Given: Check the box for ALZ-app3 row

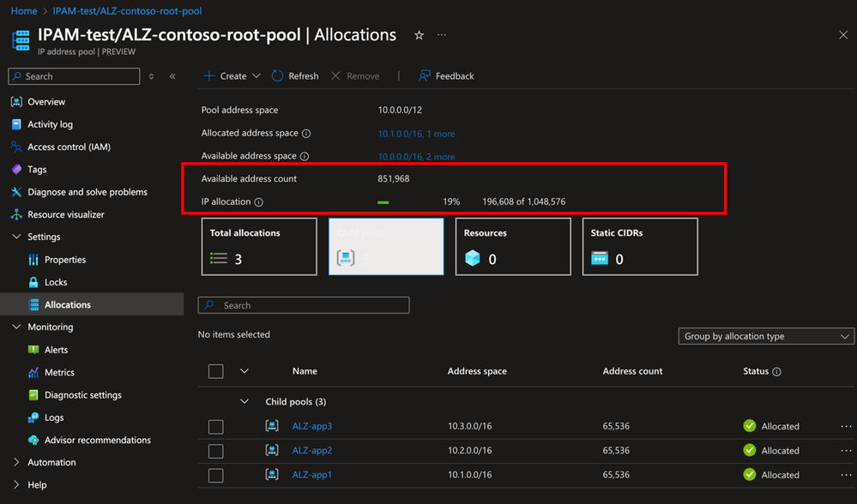Looking at the screenshot, I should coord(216,427).
